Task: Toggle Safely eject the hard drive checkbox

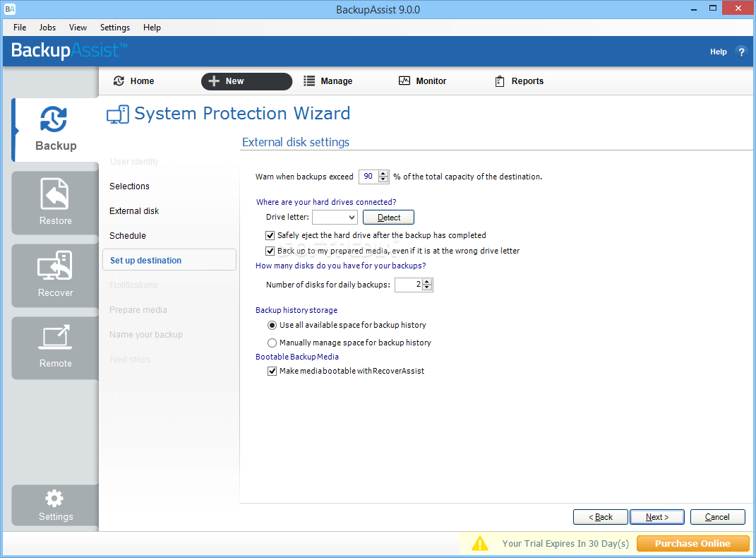Action: tap(270, 235)
